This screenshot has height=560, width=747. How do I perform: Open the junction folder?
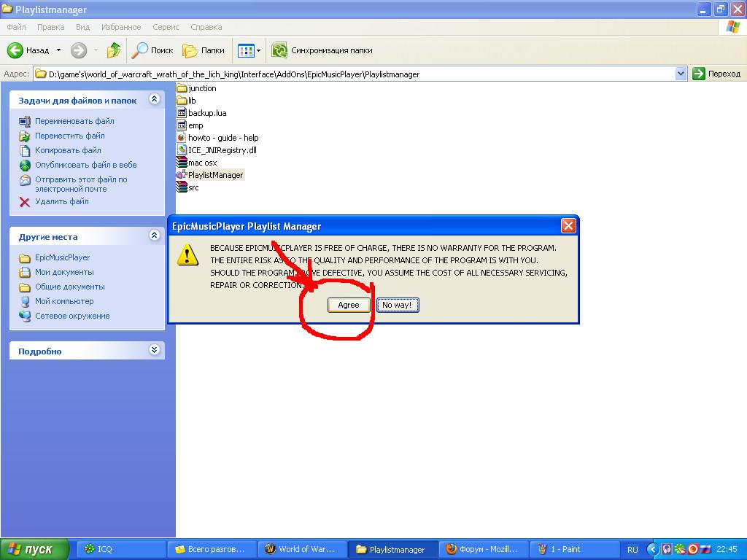point(201,88)
